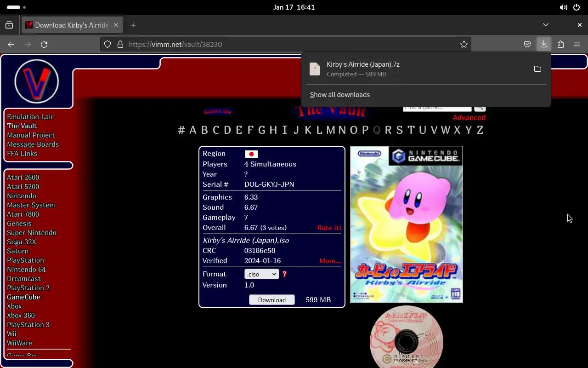This screenshot has height=368, width=588.
Task: Select Xbox 360 system
Action: pos(21,316)
